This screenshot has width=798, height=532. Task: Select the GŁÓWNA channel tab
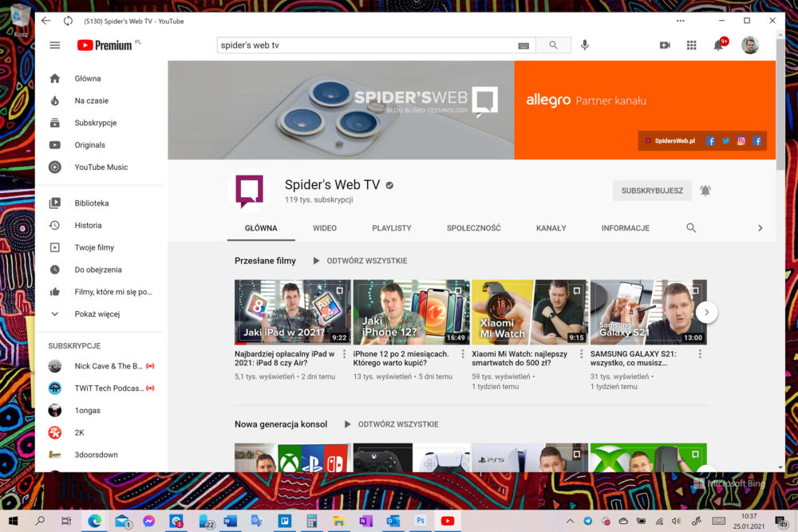(x=261, y=228)
